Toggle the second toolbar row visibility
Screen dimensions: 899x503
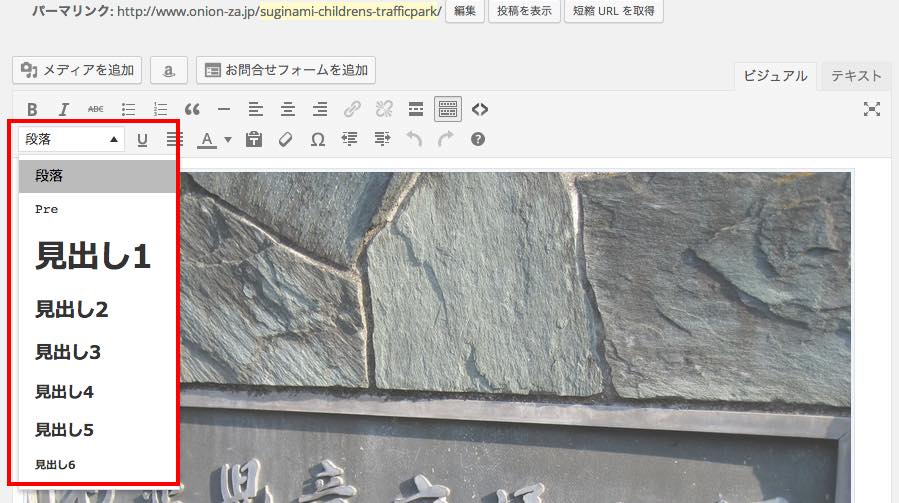click(x=448, y=109)
